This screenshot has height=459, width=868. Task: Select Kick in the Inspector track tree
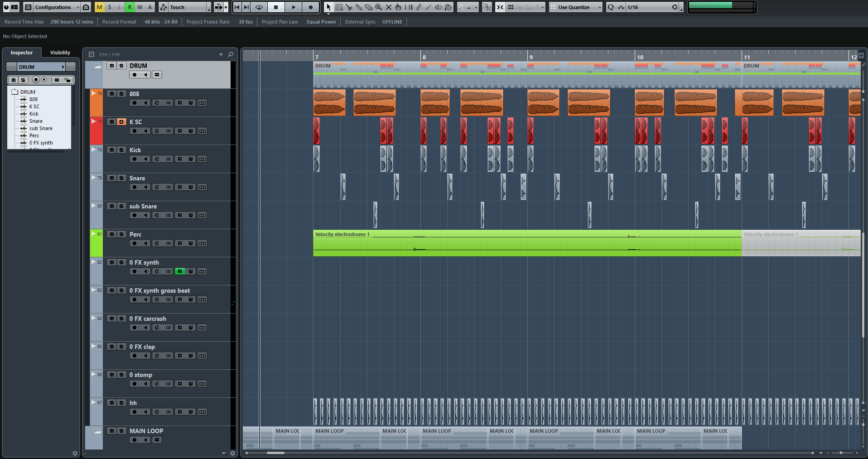[34, 114]
